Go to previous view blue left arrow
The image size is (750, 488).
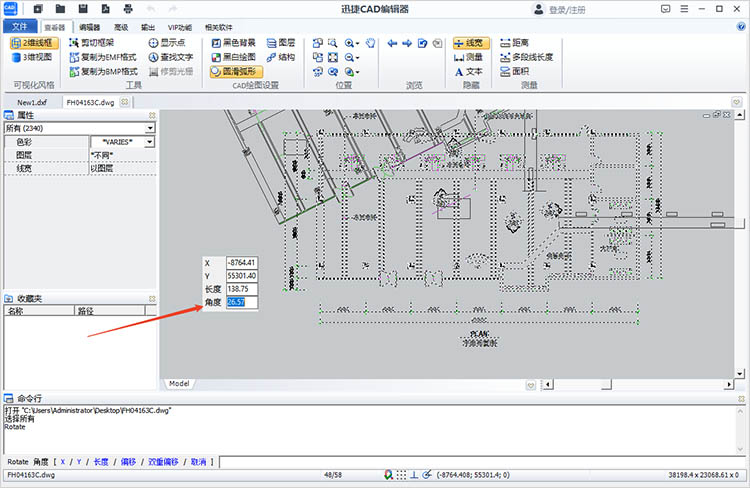pyautogui.click(x=392, y=44)
